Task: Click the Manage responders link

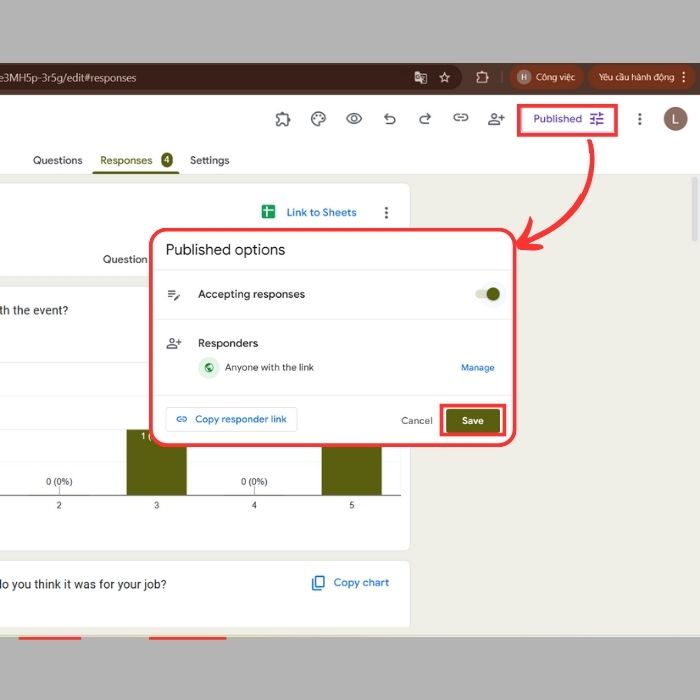Action: 478,367
